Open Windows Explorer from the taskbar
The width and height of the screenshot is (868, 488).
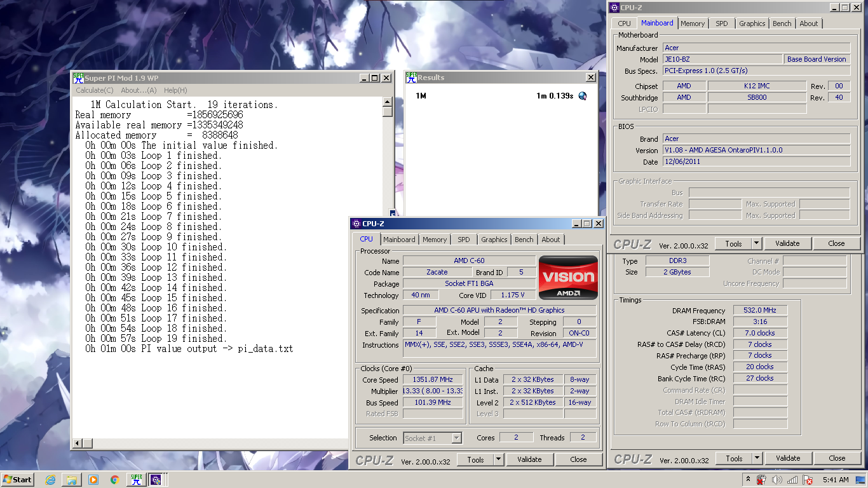pos(72,480)
